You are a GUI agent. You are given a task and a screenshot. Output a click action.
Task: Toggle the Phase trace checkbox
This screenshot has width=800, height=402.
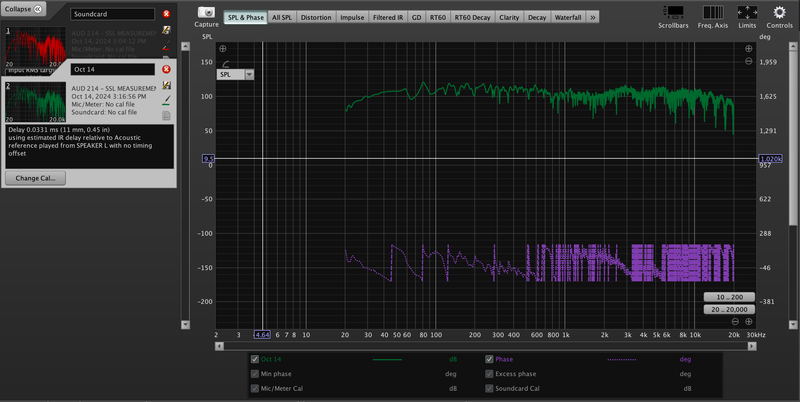489,359
